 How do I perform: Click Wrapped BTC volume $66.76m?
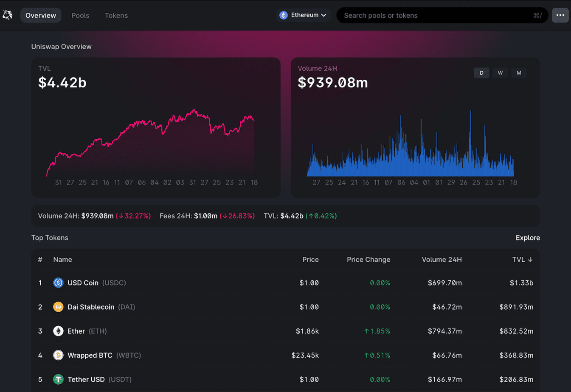[x=447, y=355]
